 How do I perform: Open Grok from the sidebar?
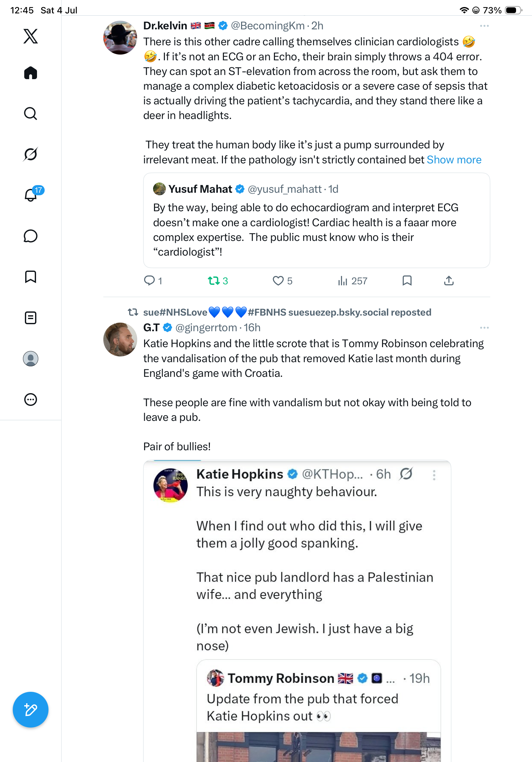31,154
